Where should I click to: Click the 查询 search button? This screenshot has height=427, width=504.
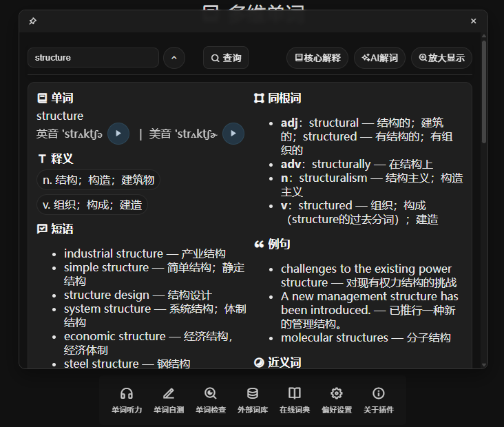(x=226, y=58)
